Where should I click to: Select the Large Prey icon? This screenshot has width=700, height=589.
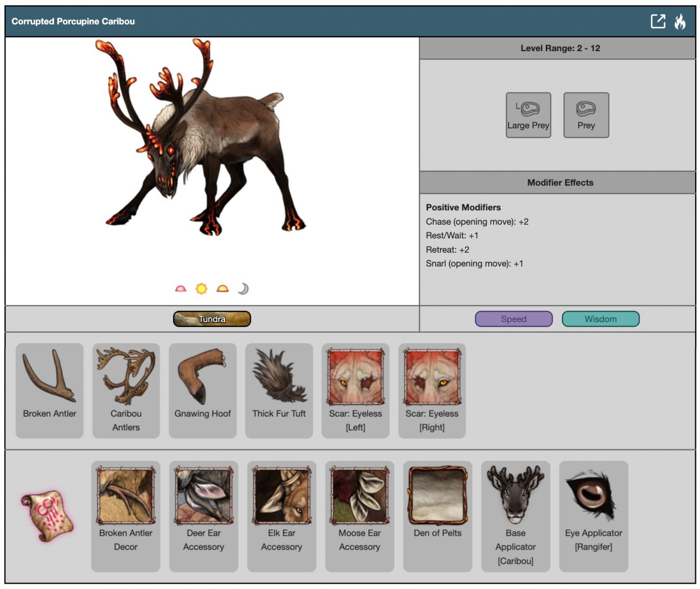(x=528, y=115)
